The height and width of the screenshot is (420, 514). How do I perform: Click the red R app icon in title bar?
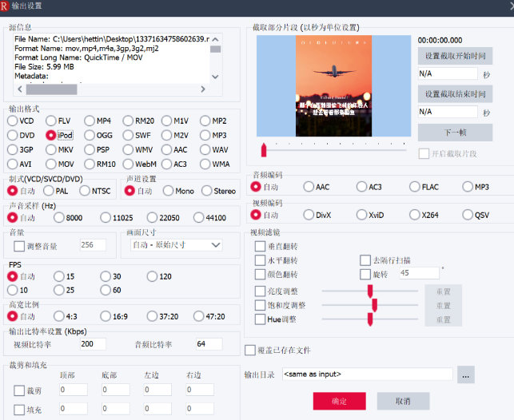pyautogui.click(x=4, y=6)
